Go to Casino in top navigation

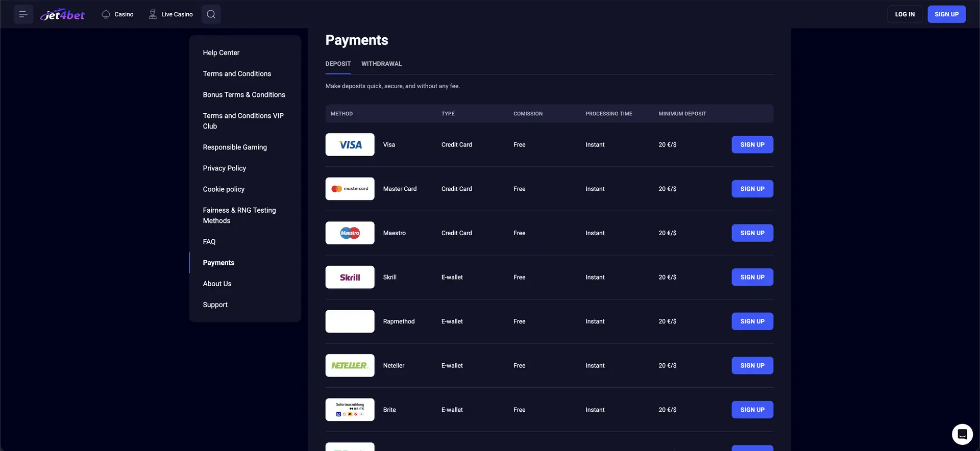click(x=117, y=14)
